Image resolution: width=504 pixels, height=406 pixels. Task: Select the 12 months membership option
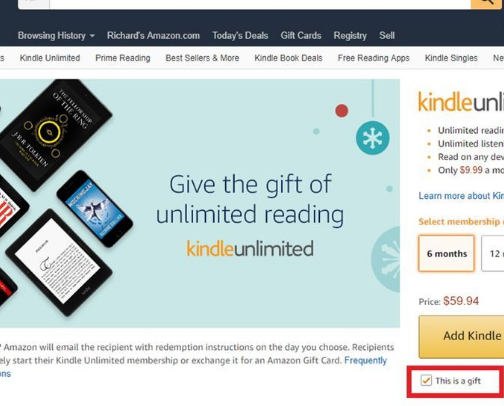tap(493, 254)
